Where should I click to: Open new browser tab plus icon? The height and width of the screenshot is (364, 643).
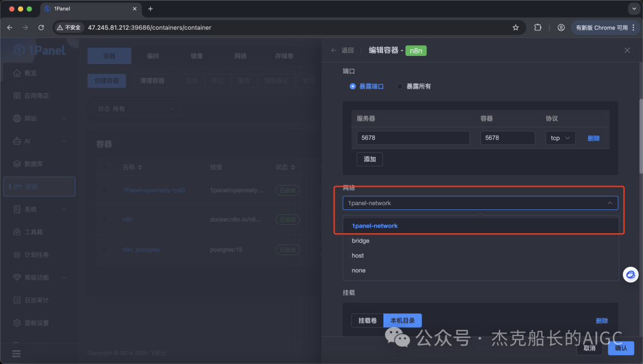[151, 8]
